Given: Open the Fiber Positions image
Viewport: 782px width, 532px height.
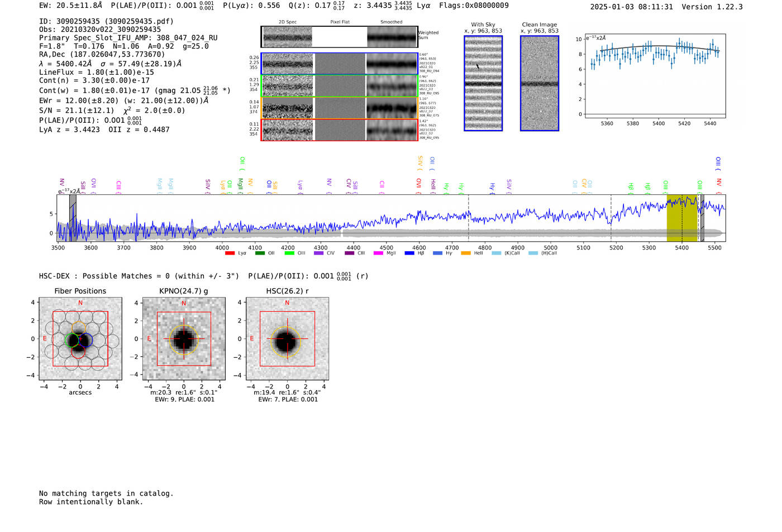Looking at the screenshot, I should (80, 339).
